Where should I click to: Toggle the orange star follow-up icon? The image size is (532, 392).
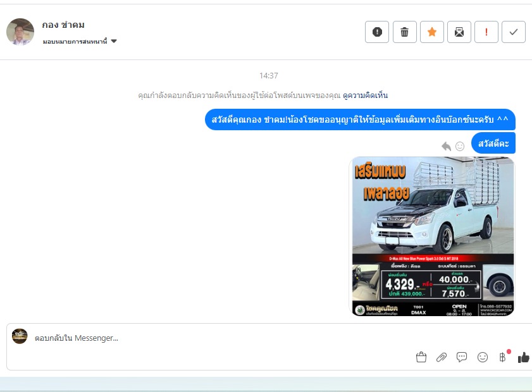point(432,32)
